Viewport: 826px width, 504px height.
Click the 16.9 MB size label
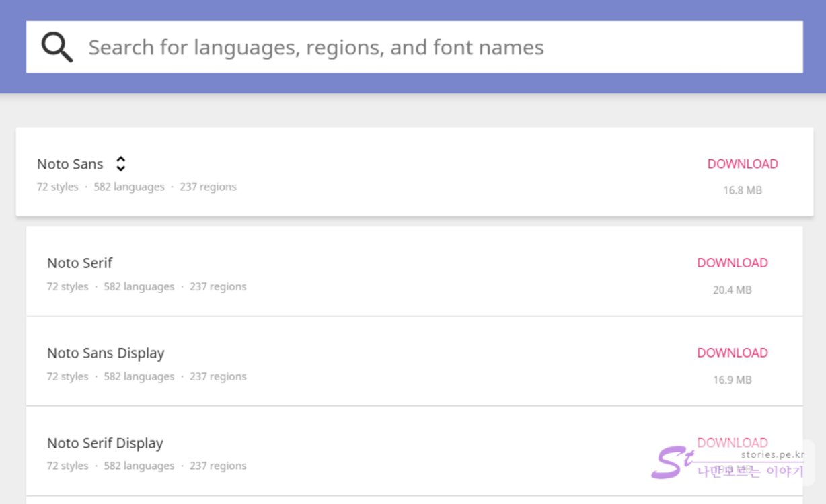click(733, 380)
